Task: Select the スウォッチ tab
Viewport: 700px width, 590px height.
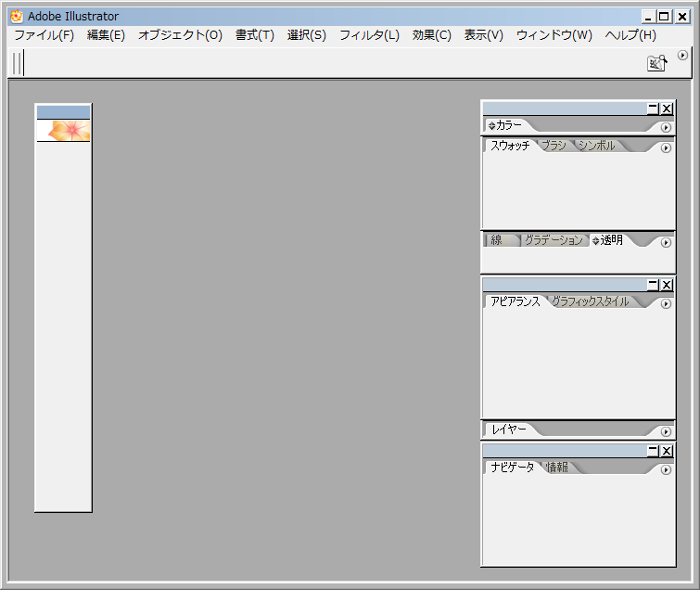Action: 510,146
